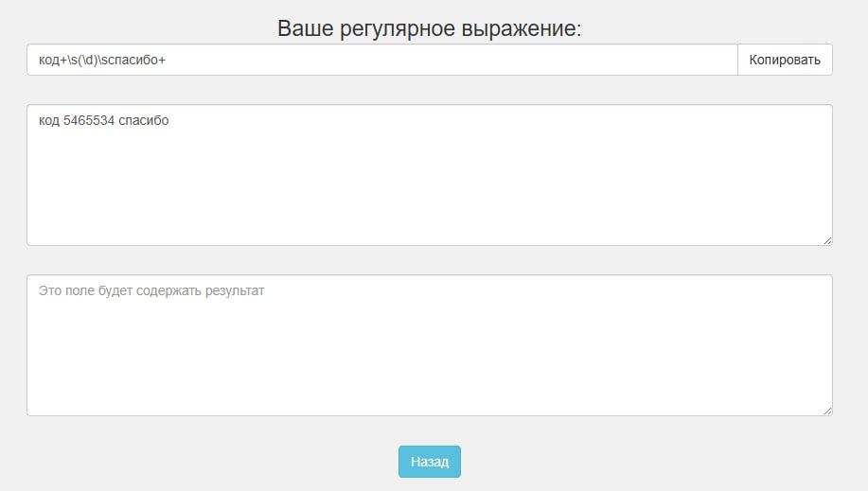Click the word "код" in test textarea

click(48, 120)
